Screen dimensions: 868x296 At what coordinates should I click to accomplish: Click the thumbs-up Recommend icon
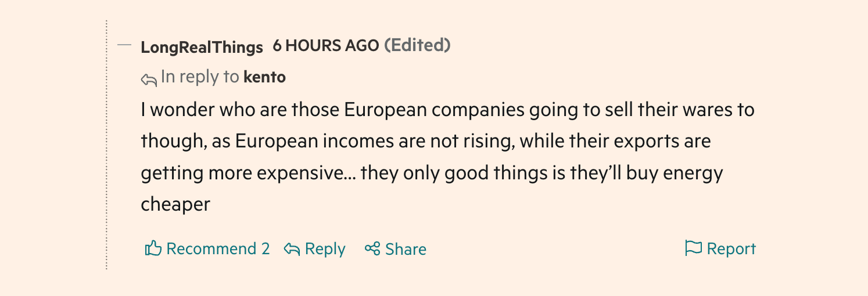click(x=153, y=248)
